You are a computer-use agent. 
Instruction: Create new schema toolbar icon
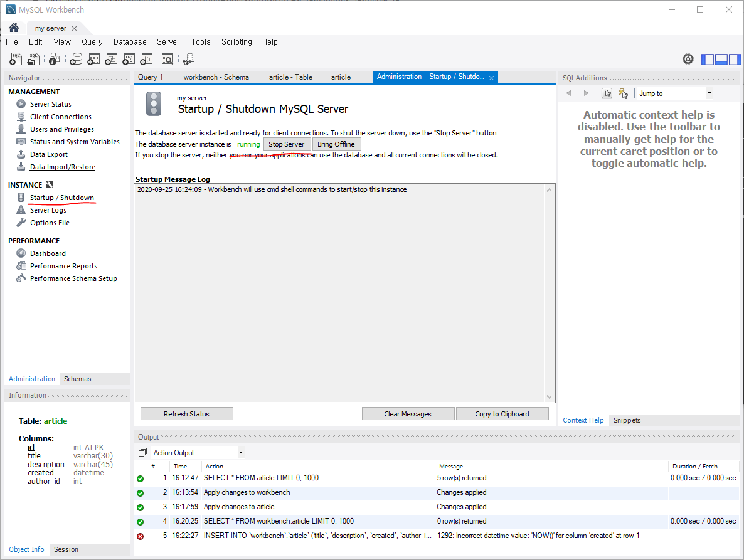(x=76, y=60)
